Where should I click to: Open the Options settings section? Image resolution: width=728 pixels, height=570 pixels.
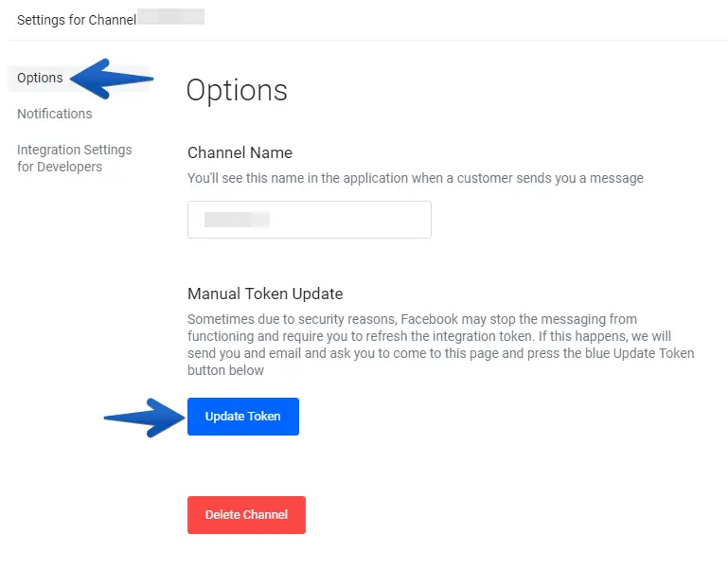pos(40,78)
